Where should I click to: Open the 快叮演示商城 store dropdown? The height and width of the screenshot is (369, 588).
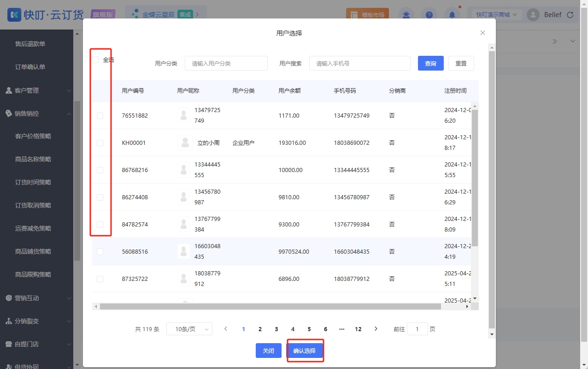click(x=496, y=15)
